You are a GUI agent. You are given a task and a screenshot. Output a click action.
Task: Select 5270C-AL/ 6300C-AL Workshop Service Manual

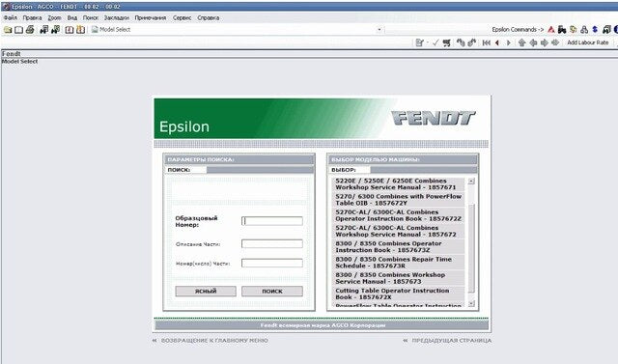[399, 232]
